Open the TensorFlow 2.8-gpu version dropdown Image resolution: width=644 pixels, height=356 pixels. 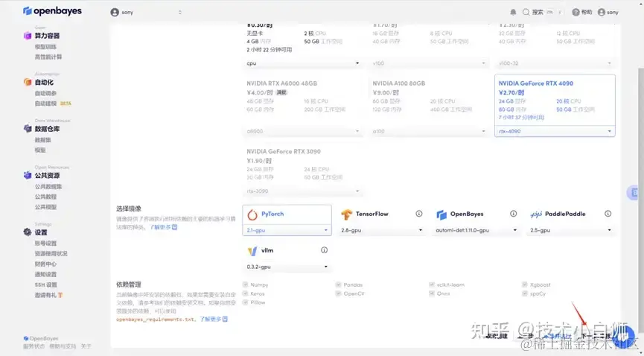[381, 230]
